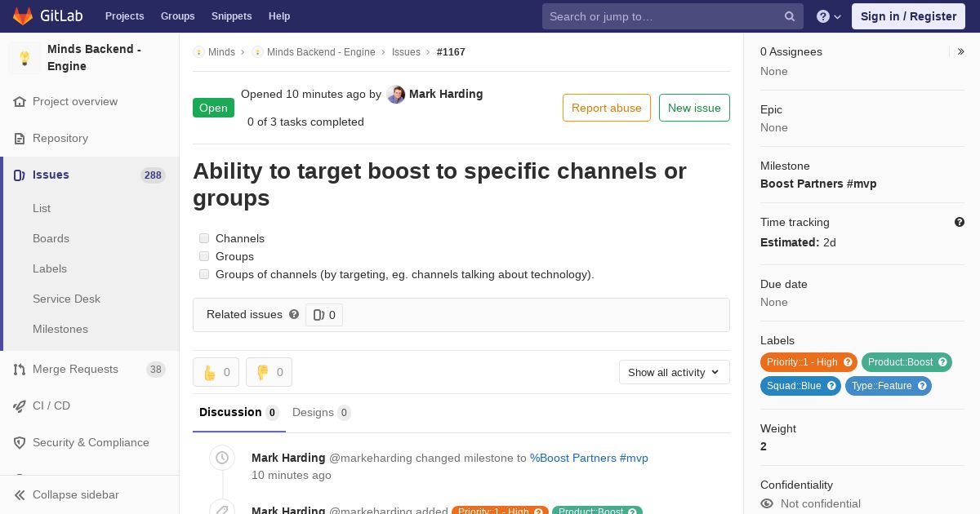Image resolution: width=980 pixels, height=514 pixels.
Task: Click the Related issues help icon
Action: coord(294,314)
